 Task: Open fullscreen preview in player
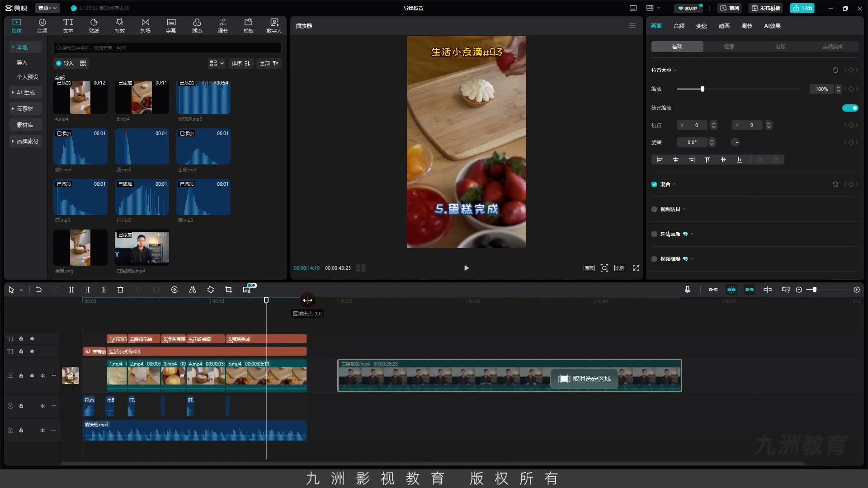pos(636,268)
